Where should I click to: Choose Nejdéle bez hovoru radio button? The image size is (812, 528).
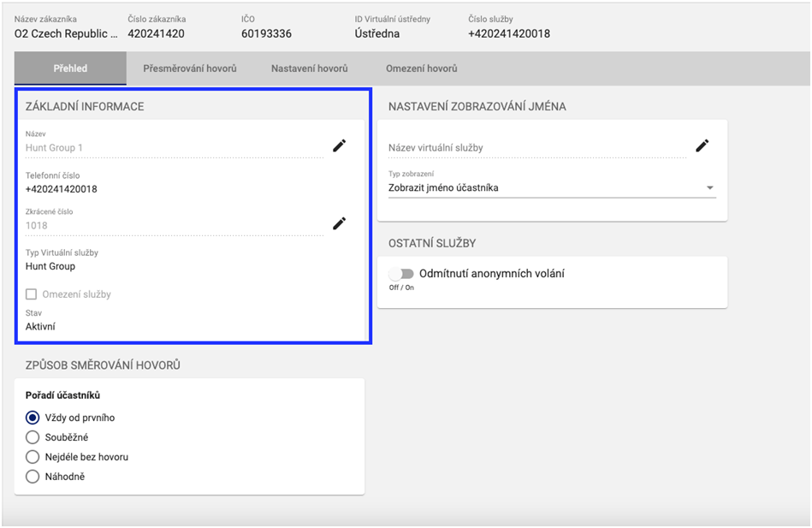point(33,457)
